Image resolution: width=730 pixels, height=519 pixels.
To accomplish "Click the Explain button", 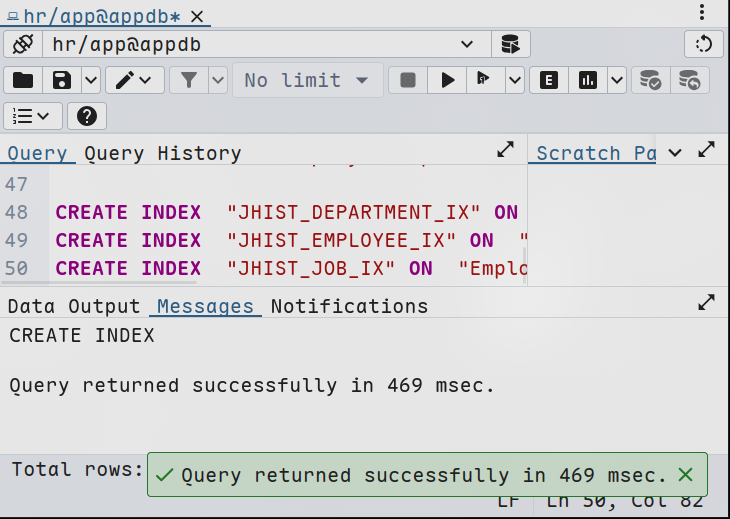I will tap(548, 80).
